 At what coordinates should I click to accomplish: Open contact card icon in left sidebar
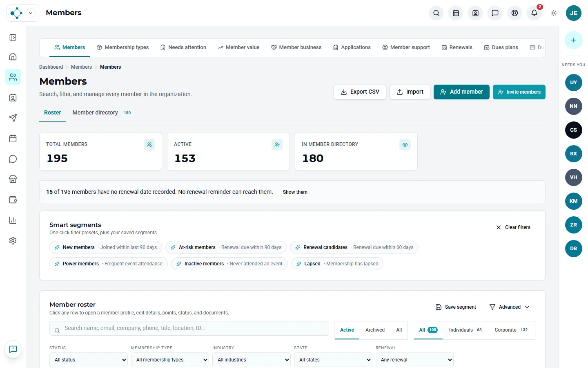click(x=13, y=97)
